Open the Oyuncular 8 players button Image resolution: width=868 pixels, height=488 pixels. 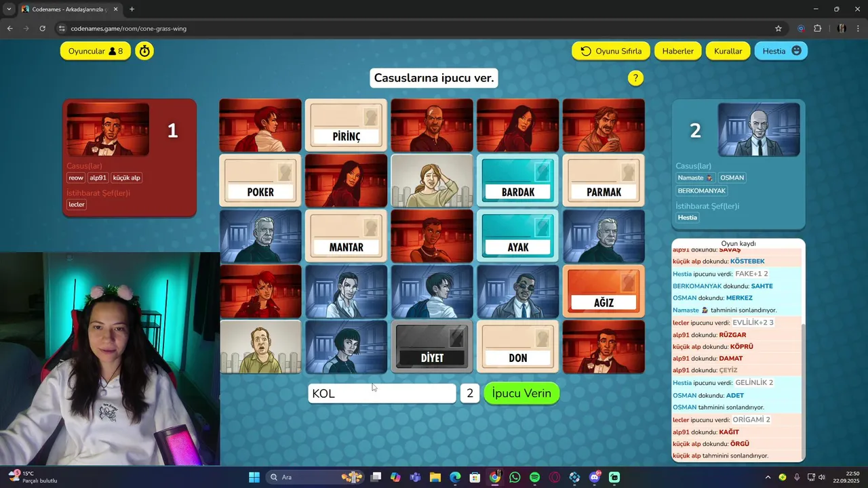click(96, 51)
